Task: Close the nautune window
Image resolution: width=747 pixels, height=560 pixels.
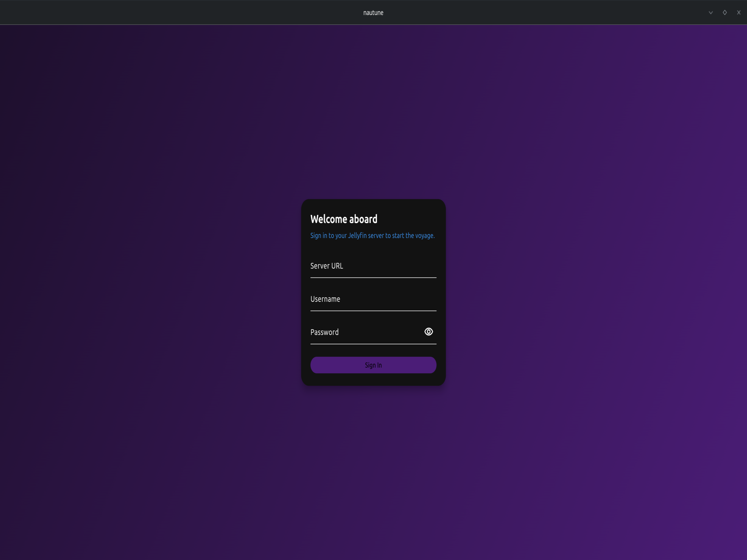Action: pos(739,13)
